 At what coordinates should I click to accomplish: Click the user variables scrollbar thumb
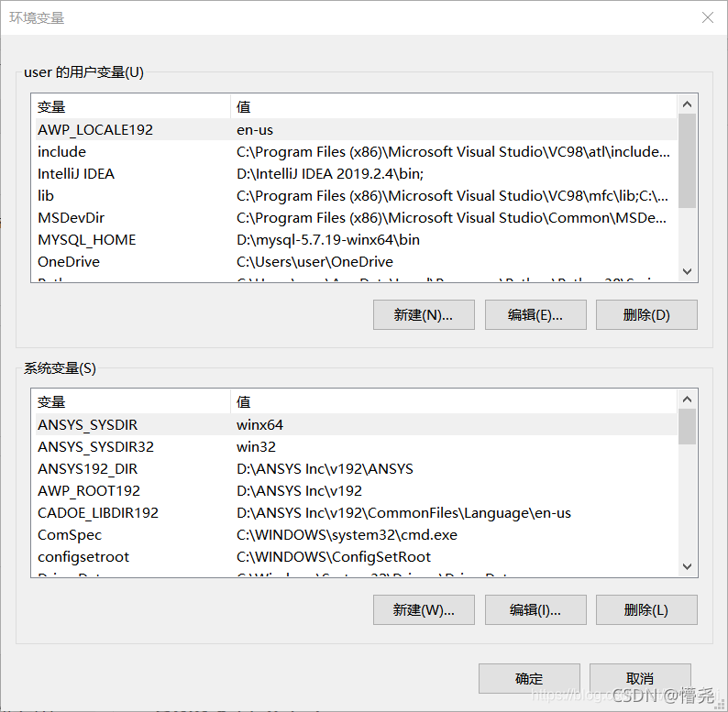[687, 160]
